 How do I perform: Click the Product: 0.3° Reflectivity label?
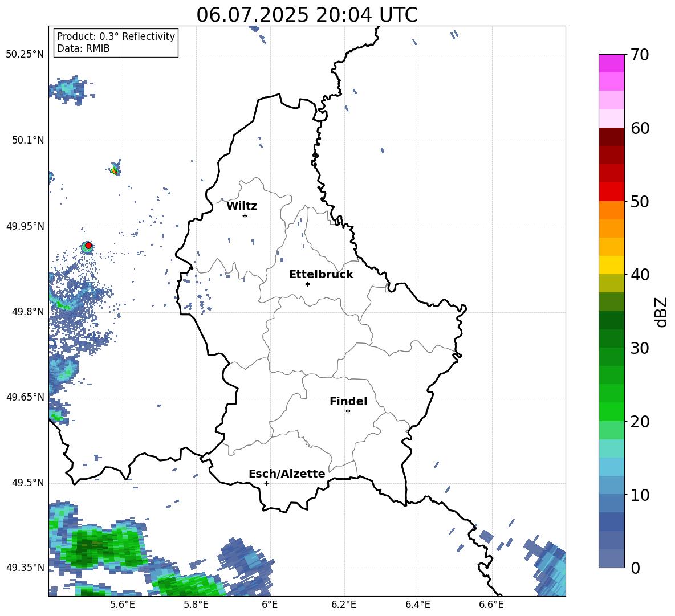tap(116, 36)
